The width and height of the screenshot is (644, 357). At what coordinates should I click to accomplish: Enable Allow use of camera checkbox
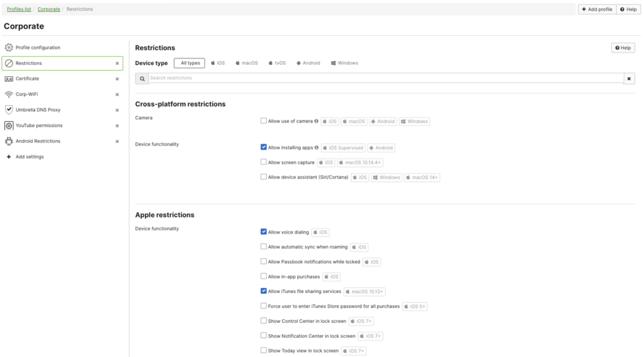(264, 121)
